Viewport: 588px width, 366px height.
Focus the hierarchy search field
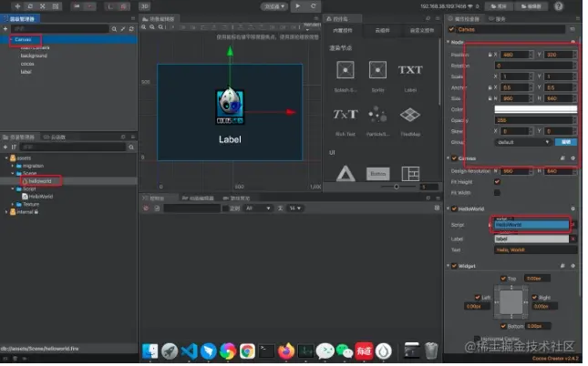click(60, 28)
